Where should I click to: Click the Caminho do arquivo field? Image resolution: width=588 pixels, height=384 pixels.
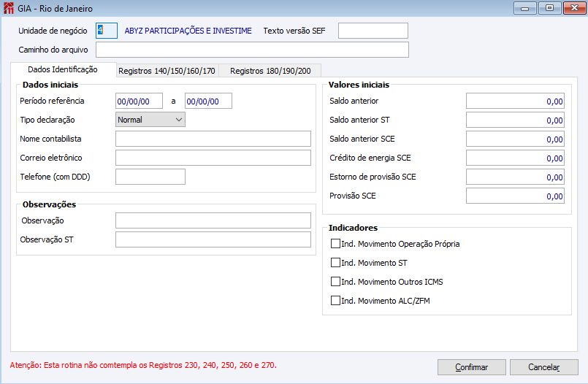point(252,50)
